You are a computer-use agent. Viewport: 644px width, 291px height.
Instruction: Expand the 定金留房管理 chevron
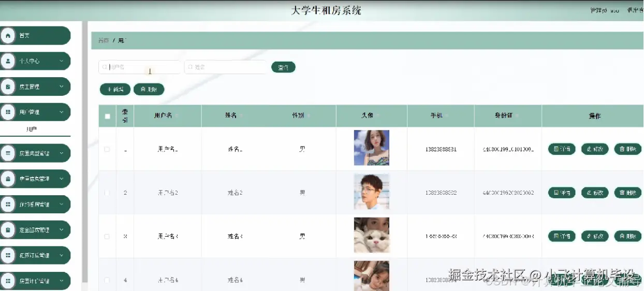(x=62, y=230)
